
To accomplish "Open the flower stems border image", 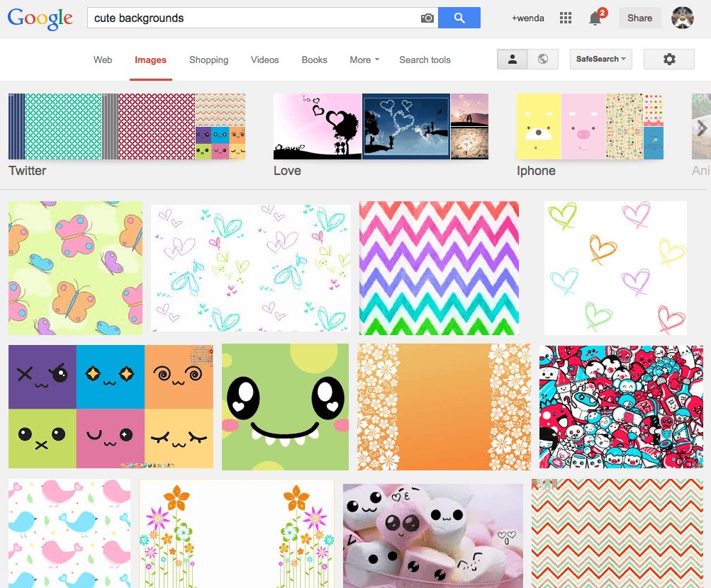I will pyautogui.click(x=237, y=533).
